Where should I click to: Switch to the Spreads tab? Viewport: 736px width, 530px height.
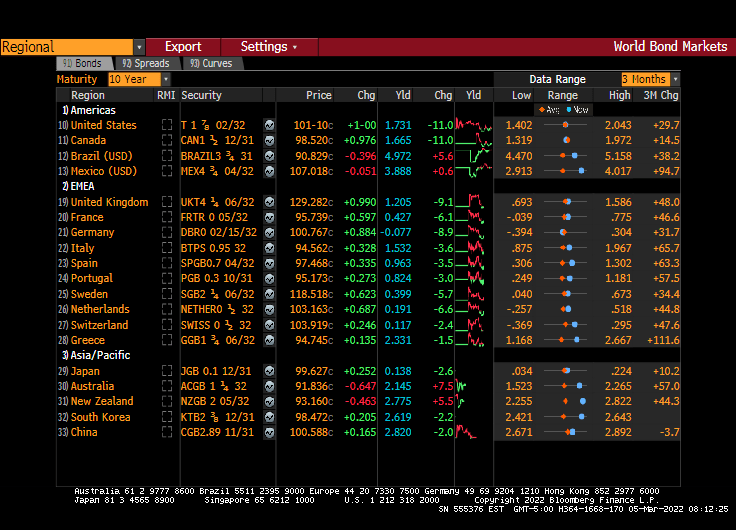[147, 63]
